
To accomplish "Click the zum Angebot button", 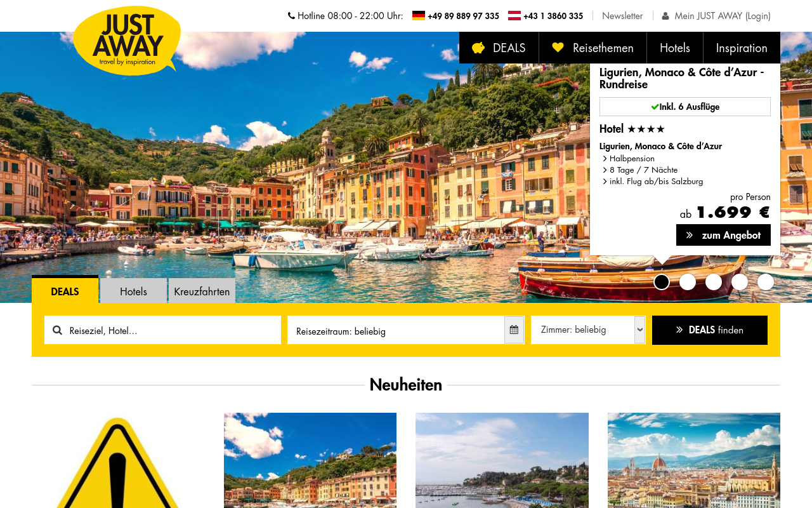I will [723, 235].
